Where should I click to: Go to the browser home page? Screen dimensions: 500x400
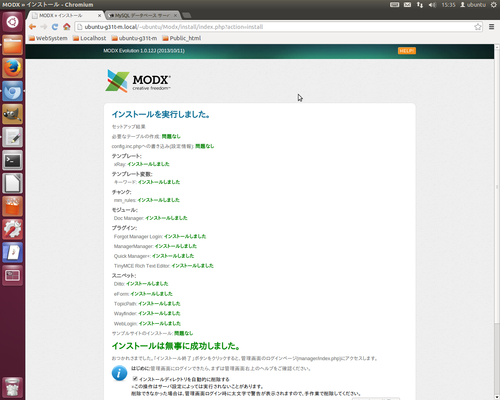click(67, 27)
